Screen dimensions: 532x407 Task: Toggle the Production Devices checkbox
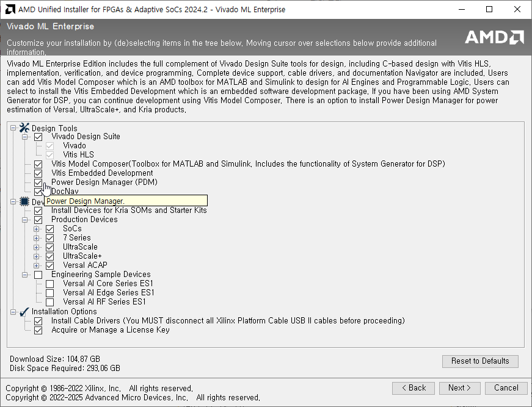tap(38, 220)
